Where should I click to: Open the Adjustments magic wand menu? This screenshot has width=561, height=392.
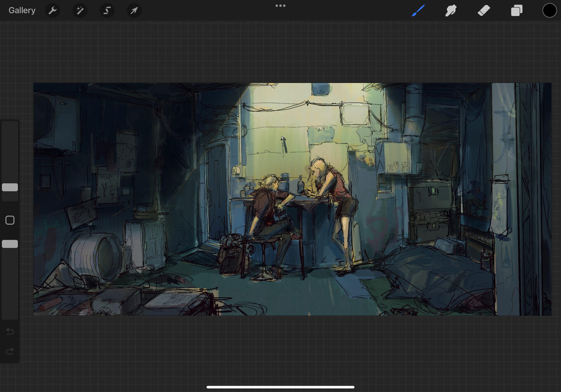pos(80,11)
